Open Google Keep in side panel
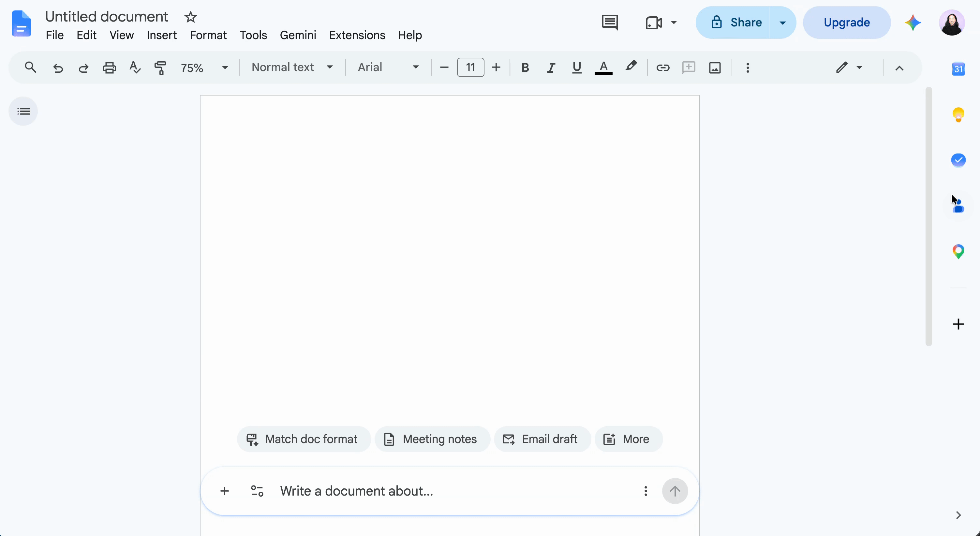980x536 pixels. click(x=958, y=114)
